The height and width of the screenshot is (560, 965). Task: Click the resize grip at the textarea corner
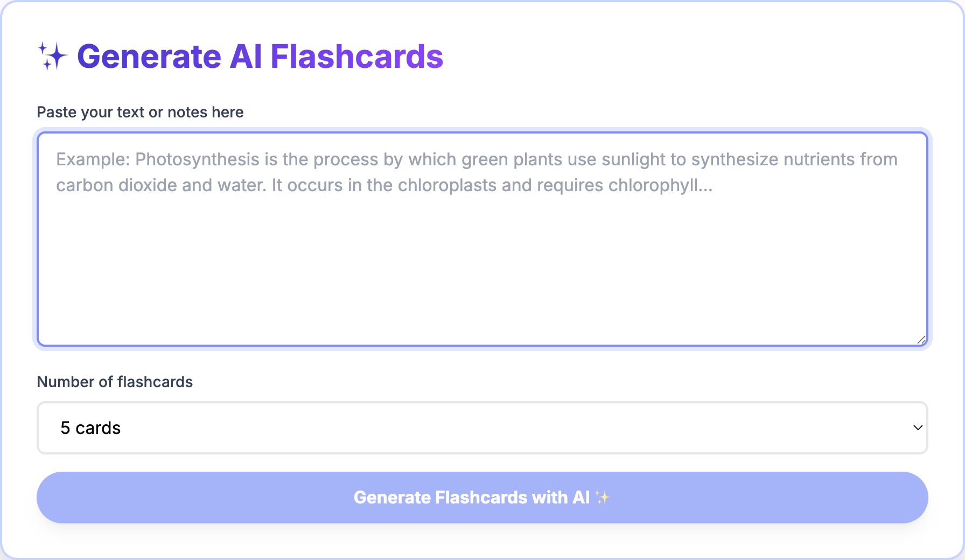(922, 339)
